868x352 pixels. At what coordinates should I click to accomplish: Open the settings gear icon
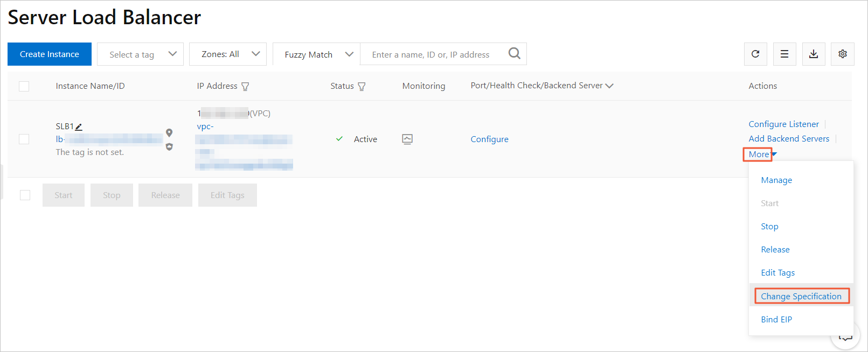843,54
